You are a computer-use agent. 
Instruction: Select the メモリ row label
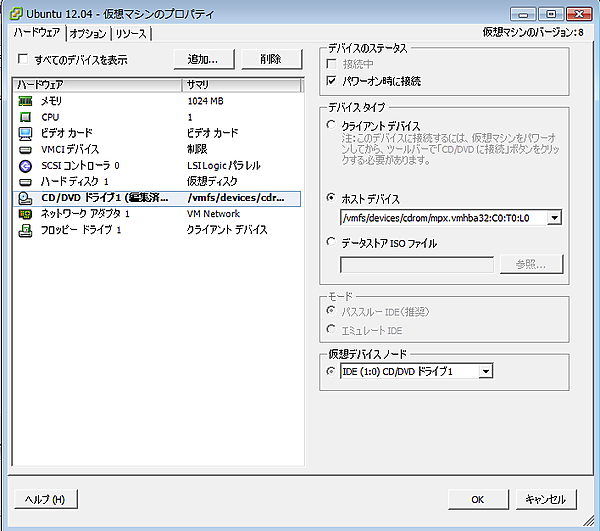(51, 101)
